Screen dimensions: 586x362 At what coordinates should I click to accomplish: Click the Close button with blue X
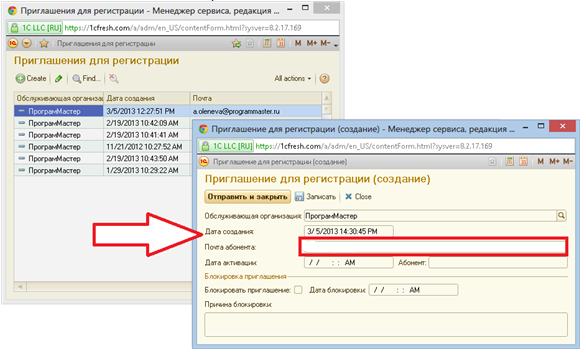click(358, 197)
